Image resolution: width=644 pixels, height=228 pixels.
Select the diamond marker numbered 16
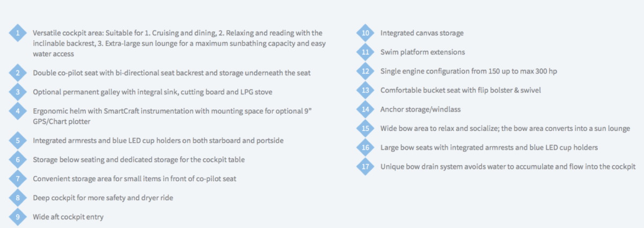(x=365, y=147)
